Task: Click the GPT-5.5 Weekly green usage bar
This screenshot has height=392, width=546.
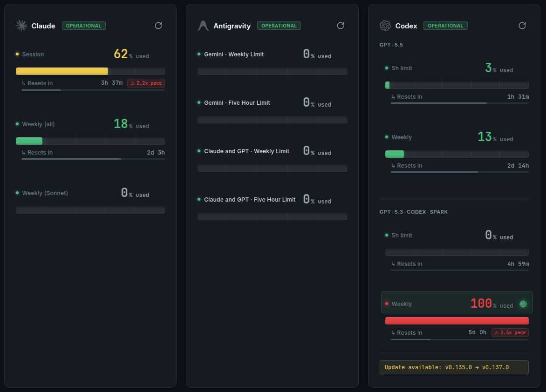Action: 457,154
